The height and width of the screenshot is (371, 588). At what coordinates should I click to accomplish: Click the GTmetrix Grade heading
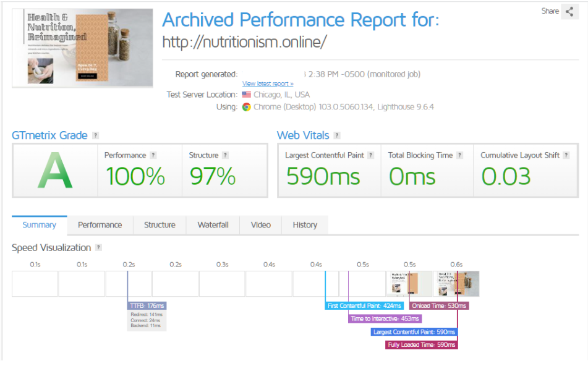coord(49,135)
